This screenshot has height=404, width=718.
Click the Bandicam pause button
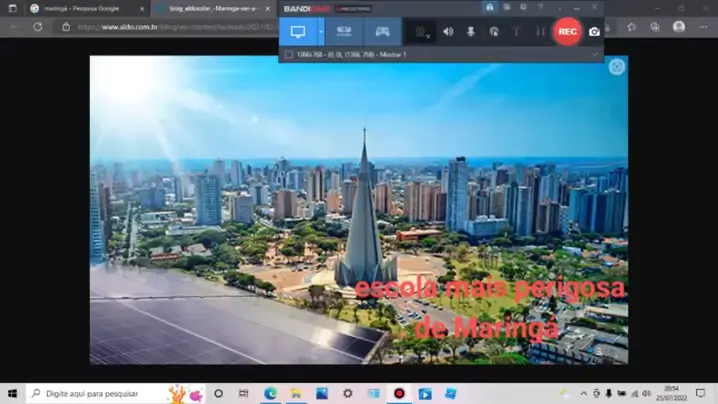tap(540, 32)
